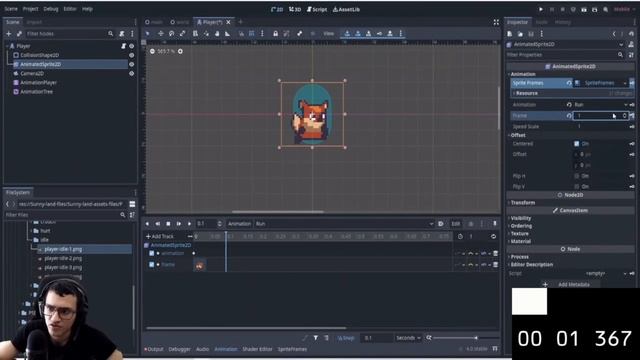Enable the Flip V checkbox

[576, 187]
